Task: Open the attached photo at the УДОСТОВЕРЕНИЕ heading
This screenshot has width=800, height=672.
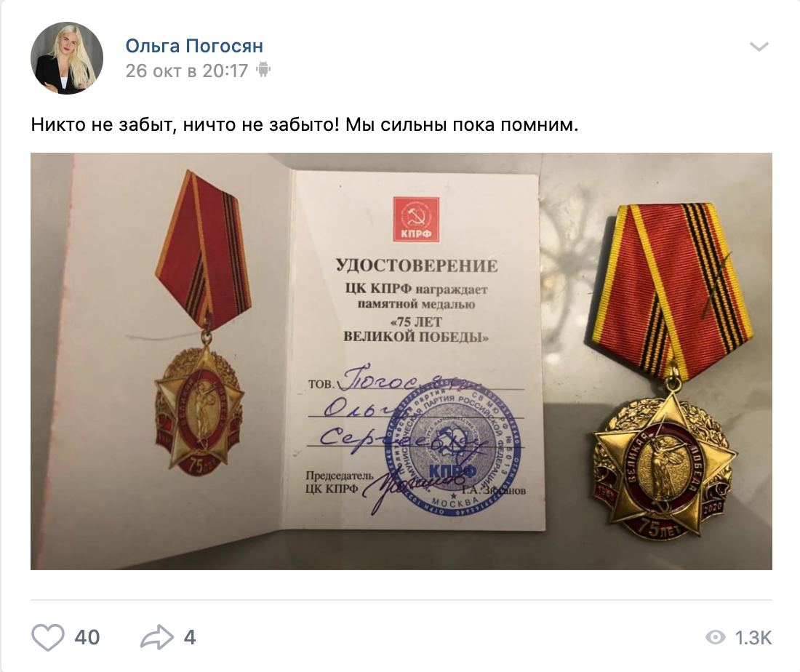Action: pos(416,266)
